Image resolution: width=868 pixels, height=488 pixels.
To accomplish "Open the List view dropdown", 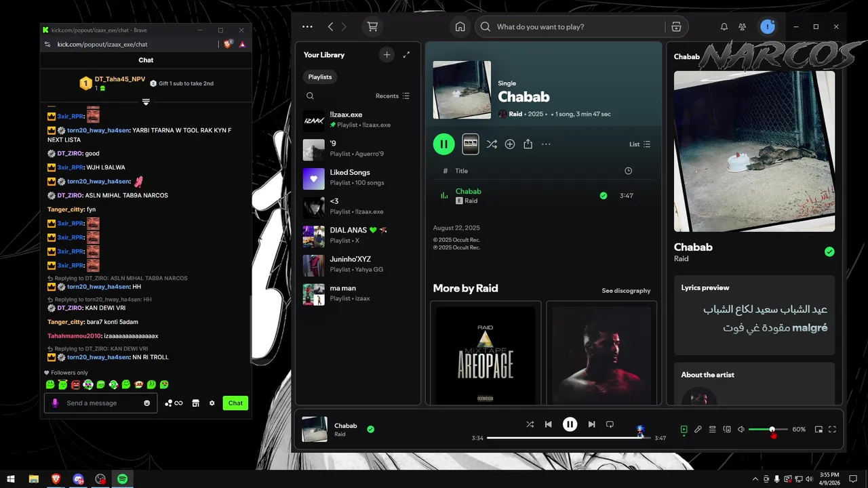I will click(639, 144).
